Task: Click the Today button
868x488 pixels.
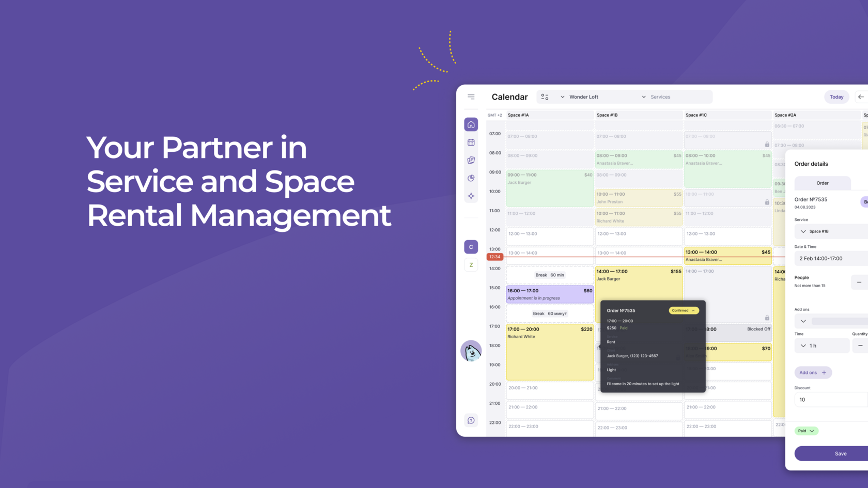Action: point(836,97)
